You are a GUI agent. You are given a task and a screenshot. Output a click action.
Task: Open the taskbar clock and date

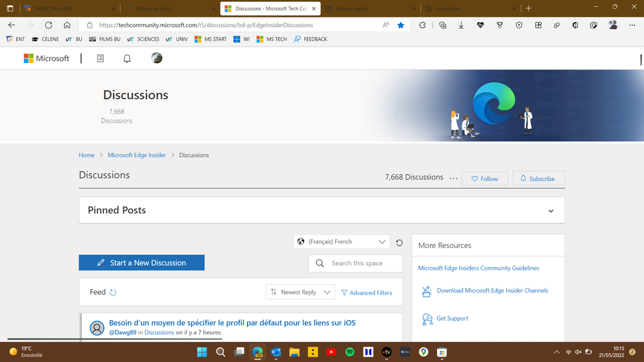click(612, 352)
